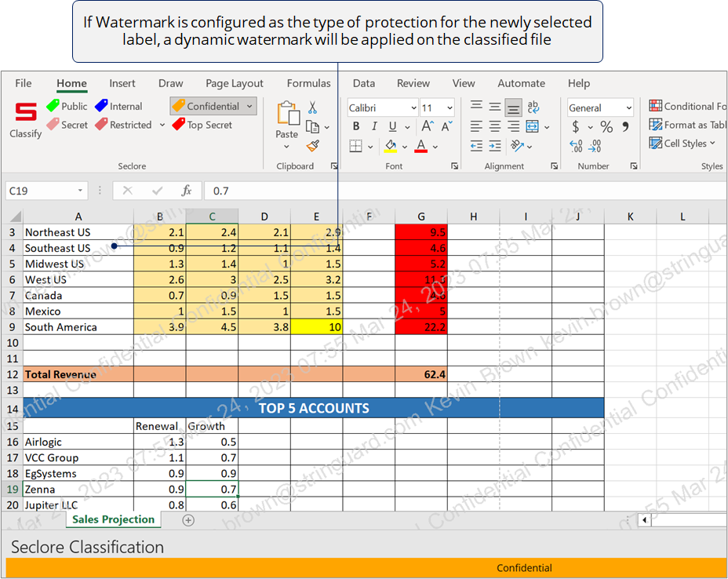Select the Sales Projection sheet tab
728x579 pixels.
(113, 519)
